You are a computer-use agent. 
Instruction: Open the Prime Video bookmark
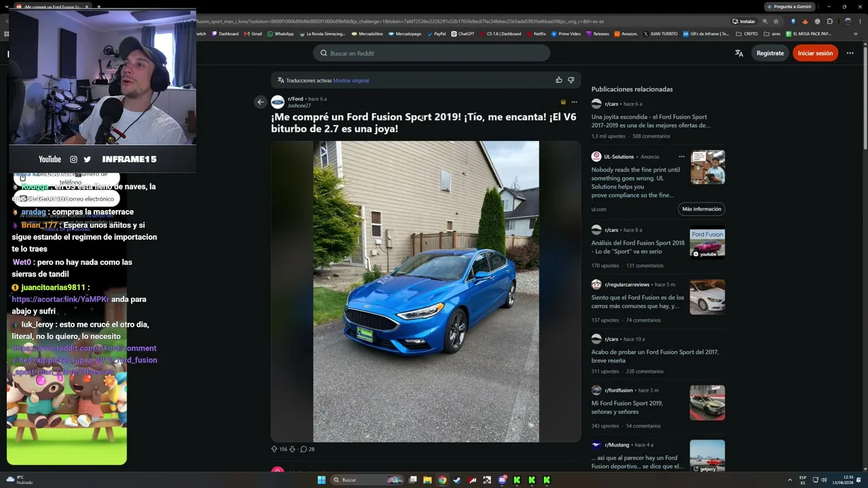click(x=566, y=34)
